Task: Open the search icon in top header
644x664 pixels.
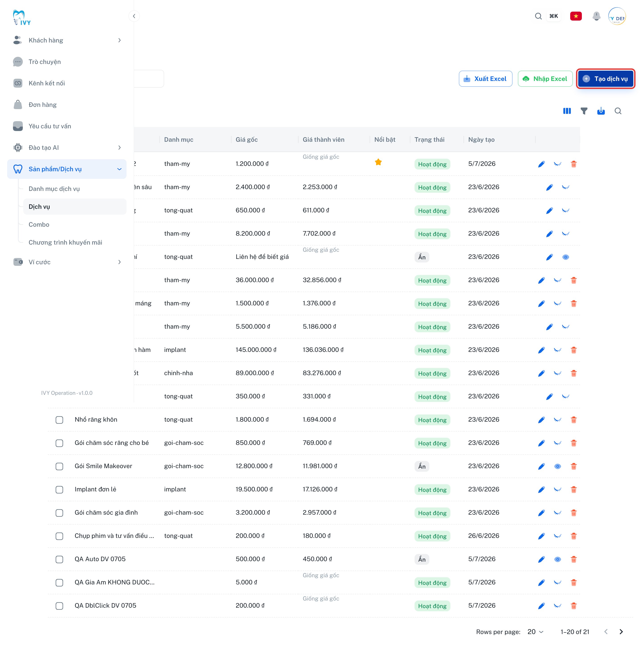Action: tap(538, 16)
